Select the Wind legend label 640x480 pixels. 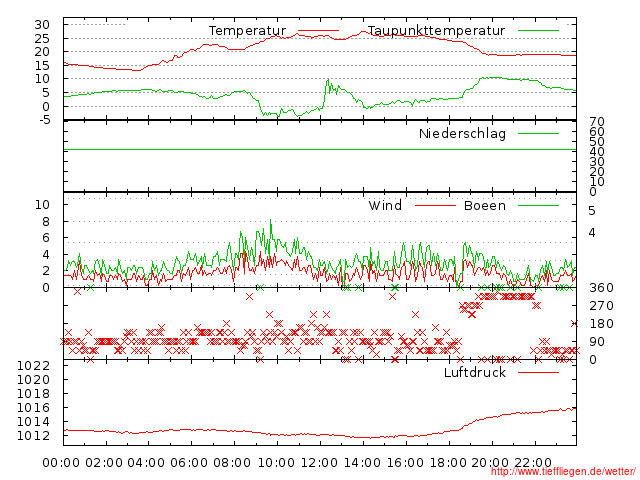coord(385,205)
